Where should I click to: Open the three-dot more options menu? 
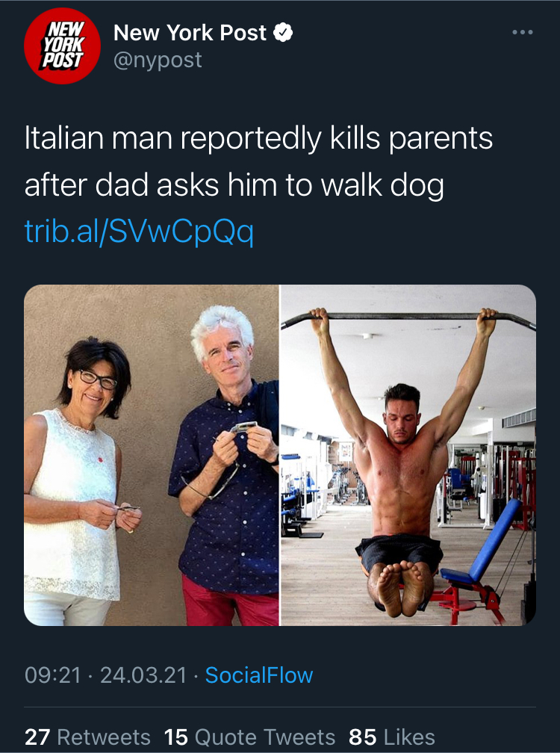pyautogui.click(x=523, y=32)
